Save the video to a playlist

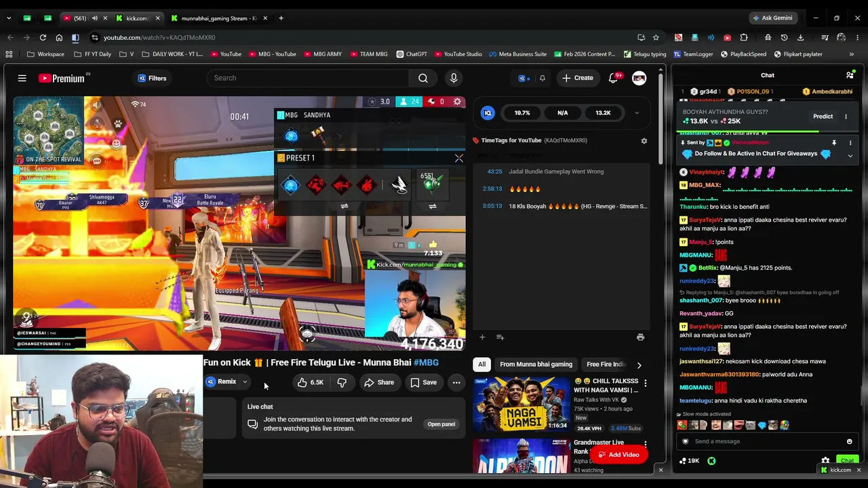[423, 382]
